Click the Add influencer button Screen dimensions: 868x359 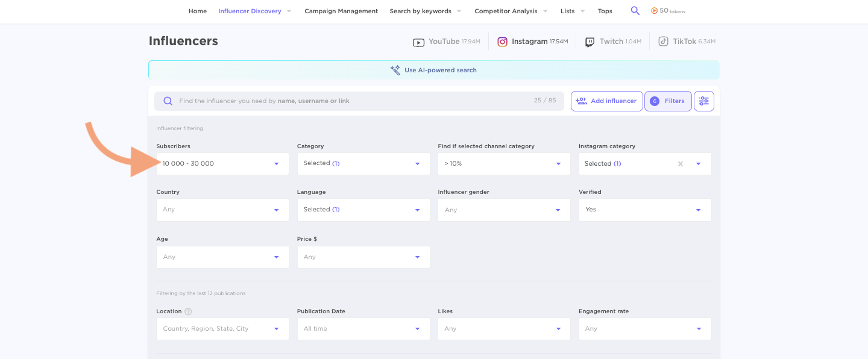606,101
